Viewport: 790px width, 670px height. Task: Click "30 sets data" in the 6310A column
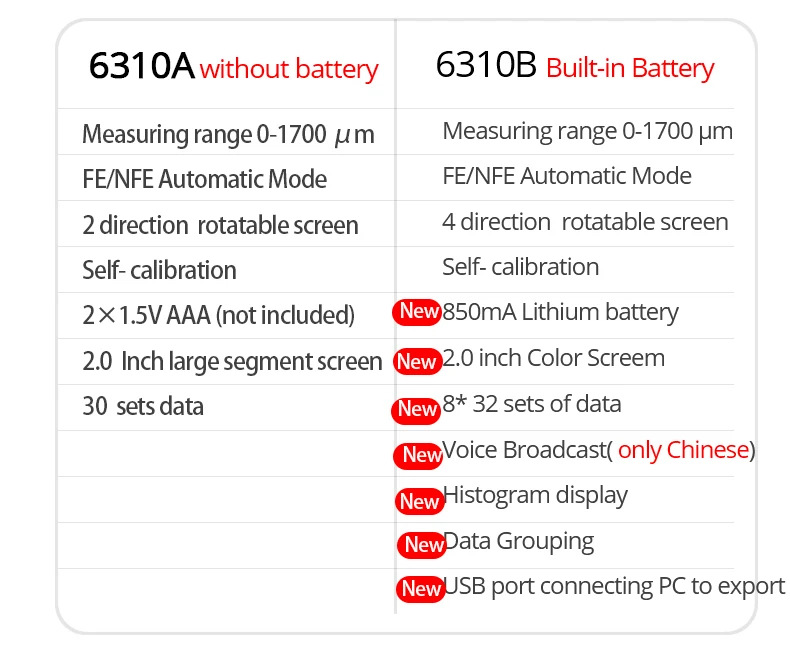(x=143, y=406)
